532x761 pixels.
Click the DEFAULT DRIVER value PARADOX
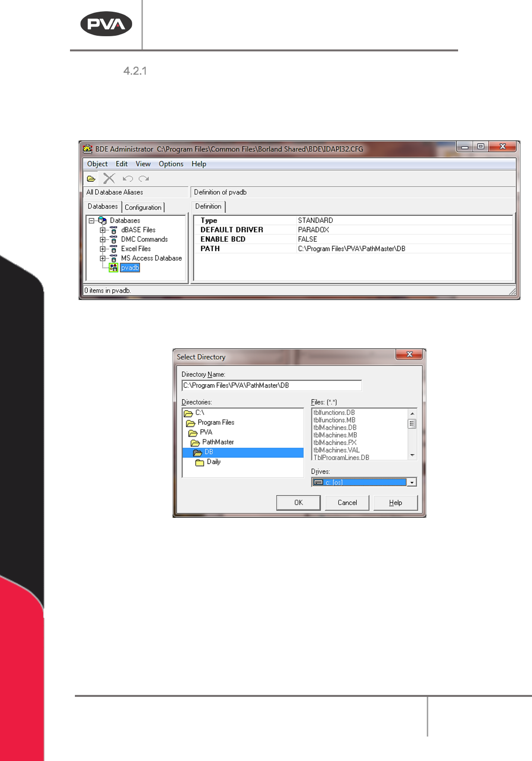[x=313, y=230]
